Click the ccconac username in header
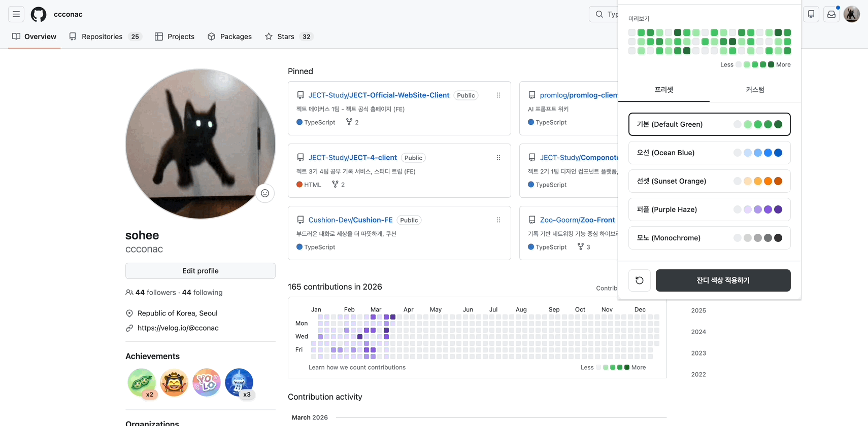This screenshot has height=426, width=868. (x=68, y=14)
